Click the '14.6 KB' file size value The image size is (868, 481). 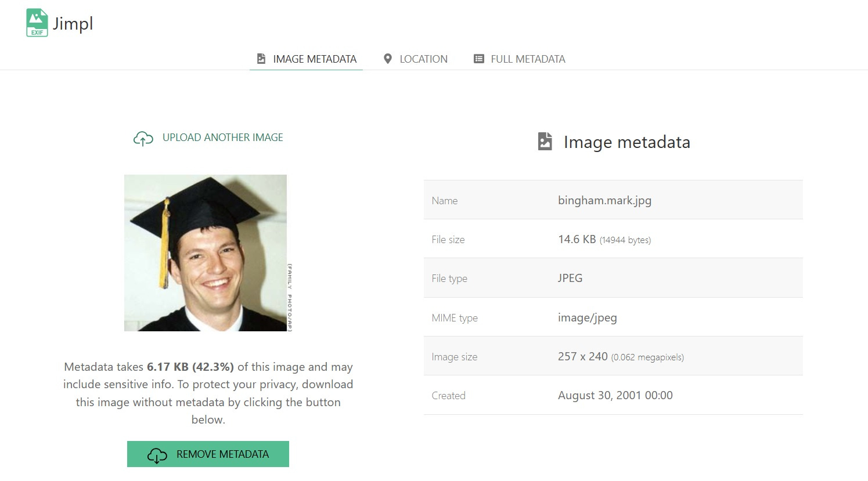point(577,239)
